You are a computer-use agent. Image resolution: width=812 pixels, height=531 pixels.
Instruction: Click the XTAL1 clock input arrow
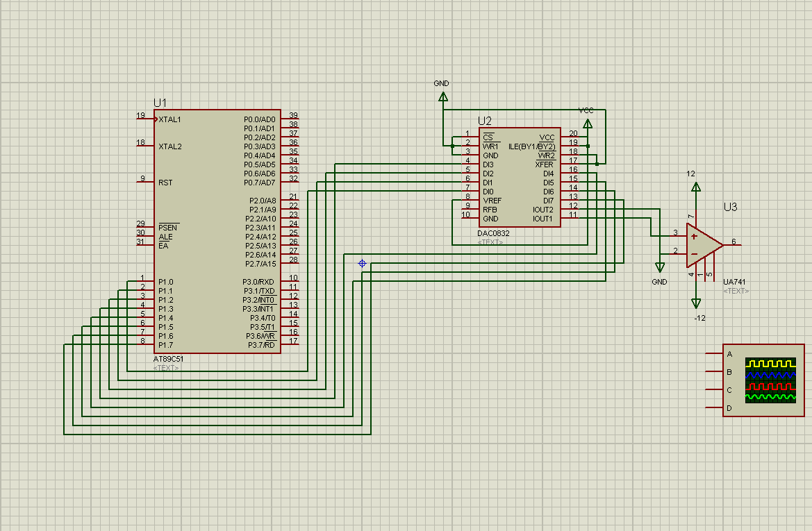pyautogui.click(x=156, y=119)
